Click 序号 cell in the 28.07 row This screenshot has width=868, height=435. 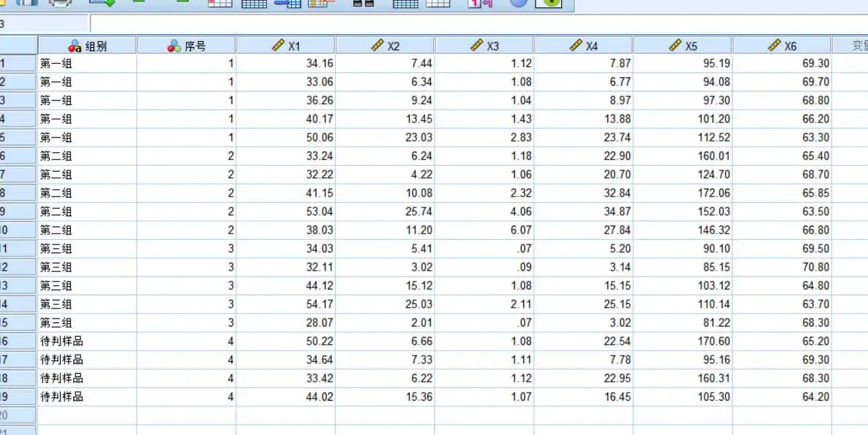(x=186, y=323)
